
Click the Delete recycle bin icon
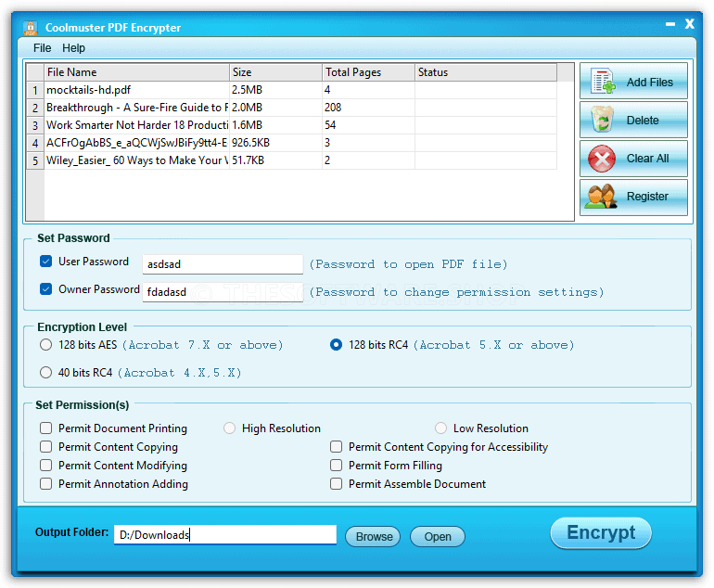(x=602, y=120)
